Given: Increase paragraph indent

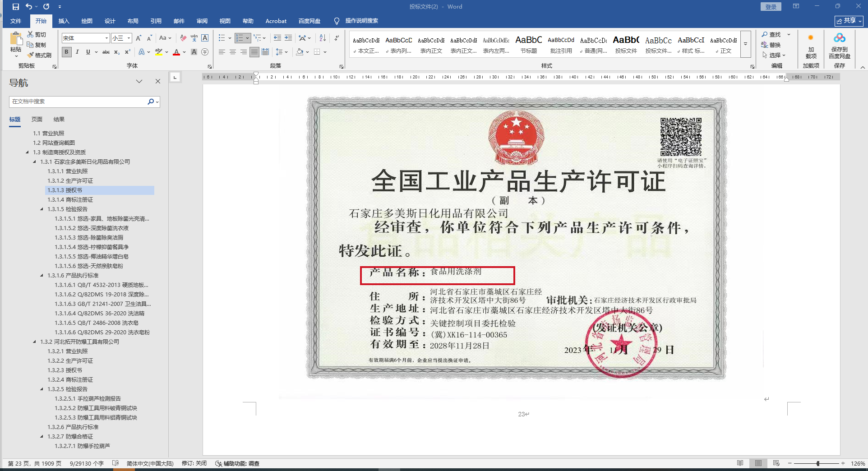Looking at the screenshot, I should click(x=288, y=38).
